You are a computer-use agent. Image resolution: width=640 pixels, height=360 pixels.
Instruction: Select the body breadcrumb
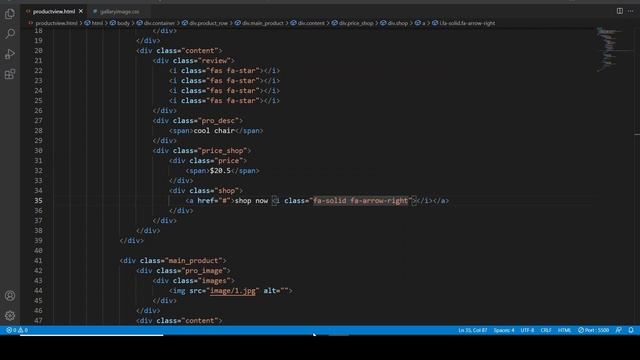point(120,23)
